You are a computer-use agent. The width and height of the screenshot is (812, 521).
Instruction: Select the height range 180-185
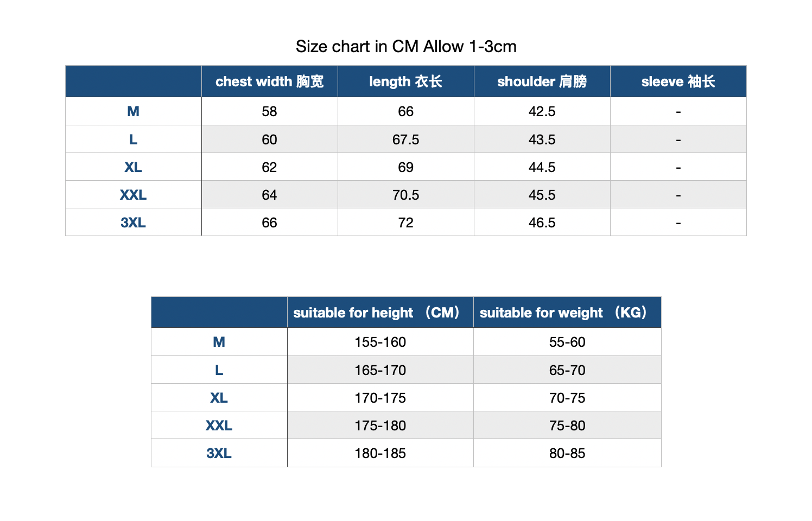pyautogui.click(x=380, y=453)
